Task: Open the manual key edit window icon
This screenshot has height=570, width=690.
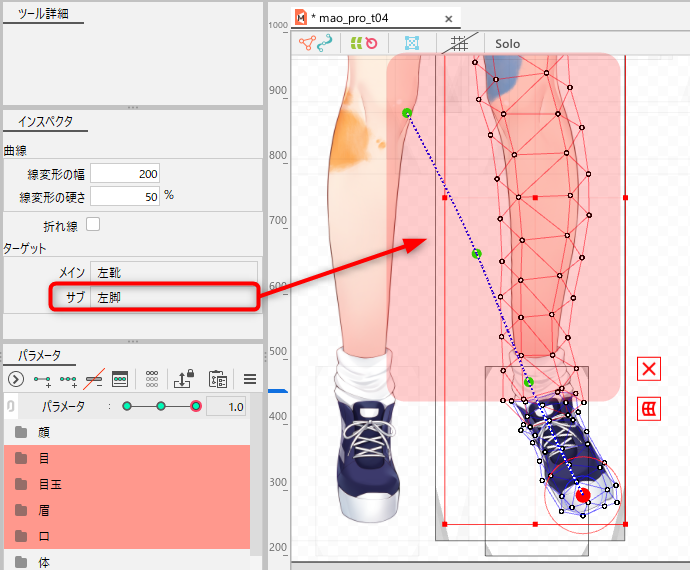Action: point(119,379)
